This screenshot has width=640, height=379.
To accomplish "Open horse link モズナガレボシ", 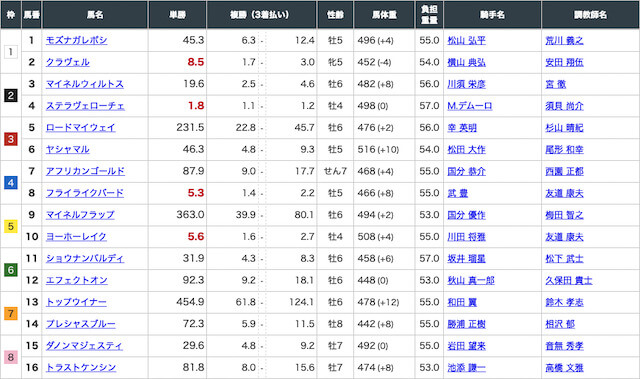I will [76, 40].
